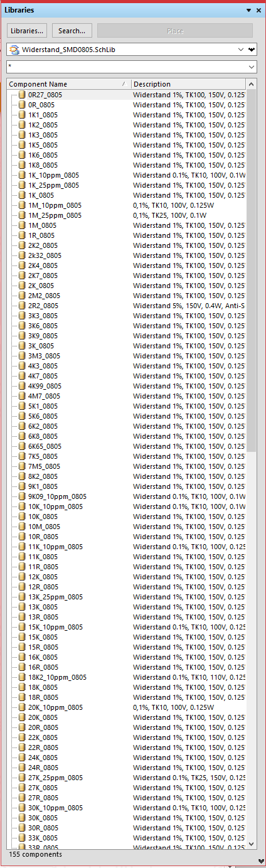The height and width of the screenshot is (868, 266).
Task: Select component 8K2_0805
Action: point(43,476)
